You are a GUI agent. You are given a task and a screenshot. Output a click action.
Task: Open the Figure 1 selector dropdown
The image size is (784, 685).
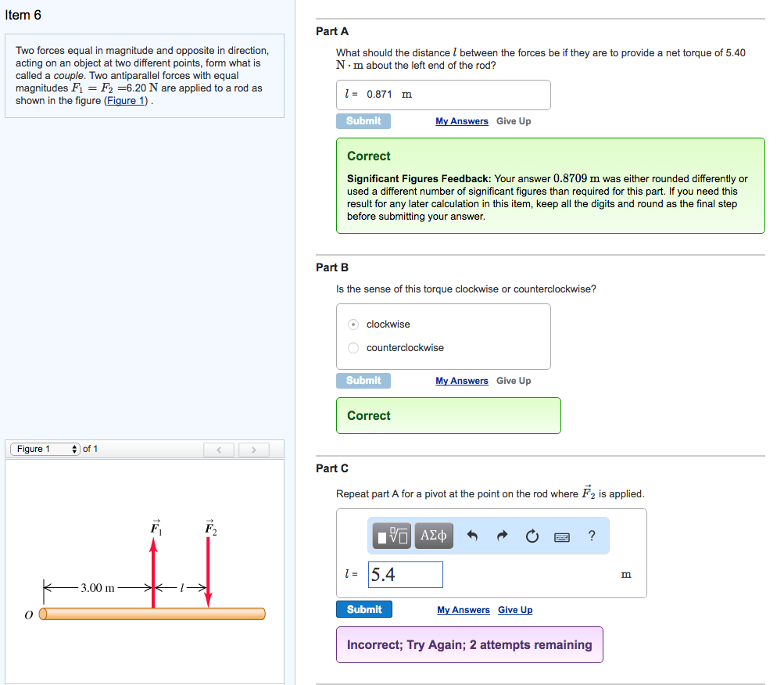(45, 449)
